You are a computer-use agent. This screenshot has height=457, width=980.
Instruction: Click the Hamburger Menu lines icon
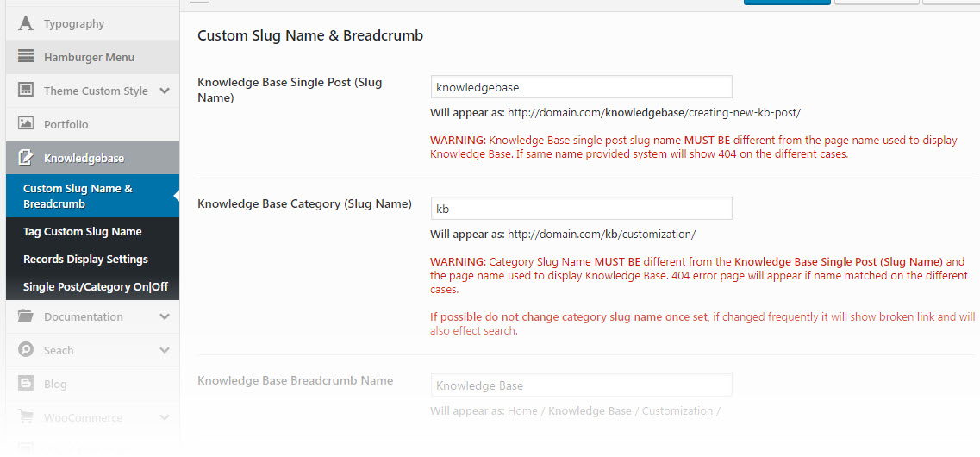tap(26, 57)
